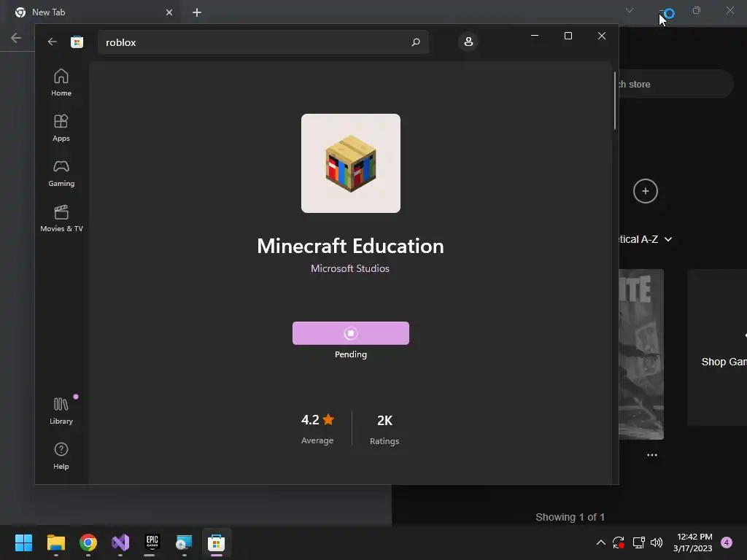Click the Minecraft Education app thumbnail
The width and height of the screenshot is (747, 560).
click(x=351, y=163)
